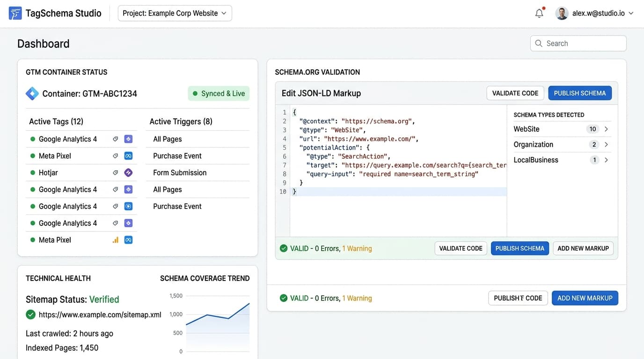644x359 pixels.
Task: Click the Synced & Live status badge
Action: (x=219, y=93)
